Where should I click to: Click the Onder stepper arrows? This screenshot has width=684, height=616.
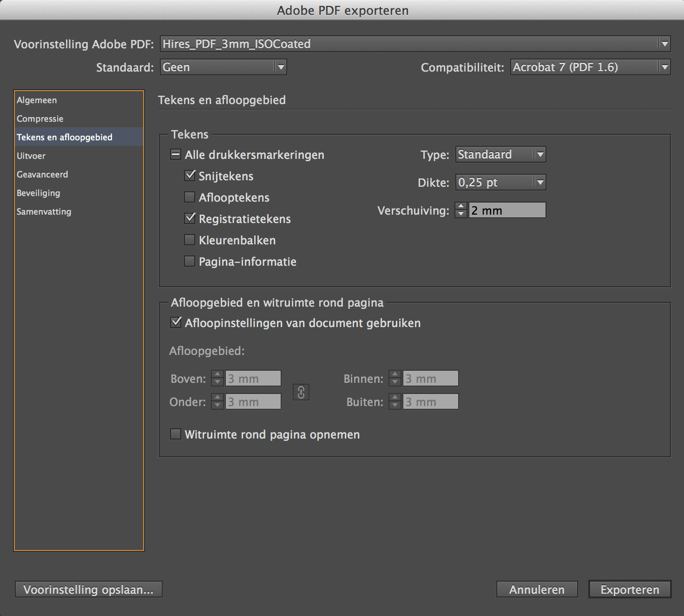pos(217,401)
